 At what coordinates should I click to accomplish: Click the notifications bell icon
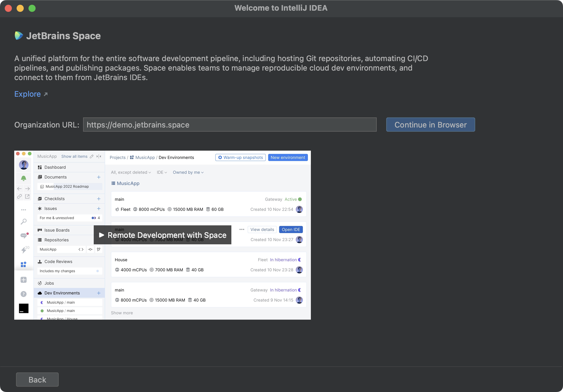coord(24,179)
